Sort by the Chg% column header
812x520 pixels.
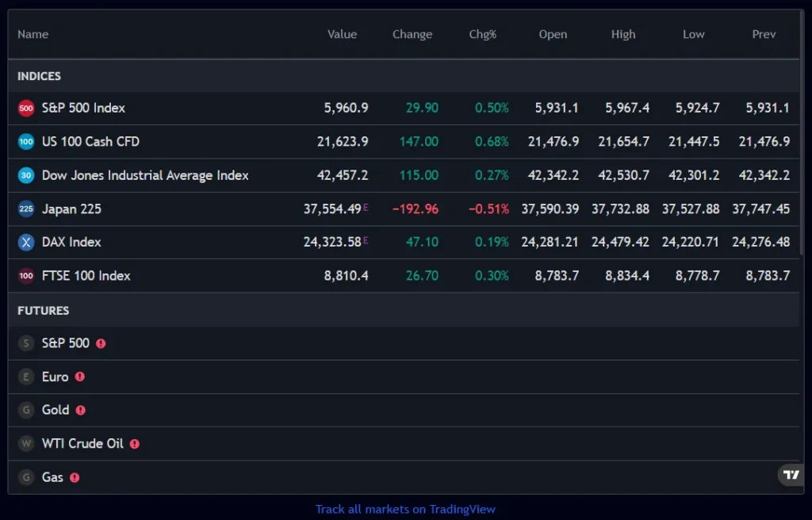(483, 34)
